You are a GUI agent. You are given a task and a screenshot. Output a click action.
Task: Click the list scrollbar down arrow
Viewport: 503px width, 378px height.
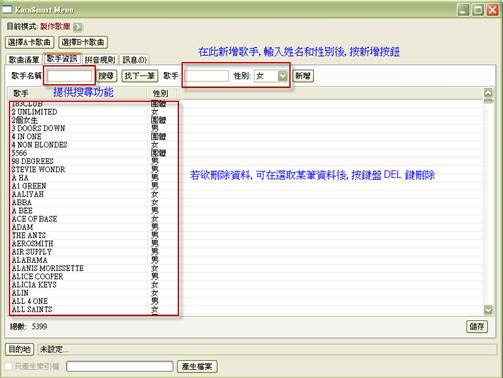click(x=488, y=310)
